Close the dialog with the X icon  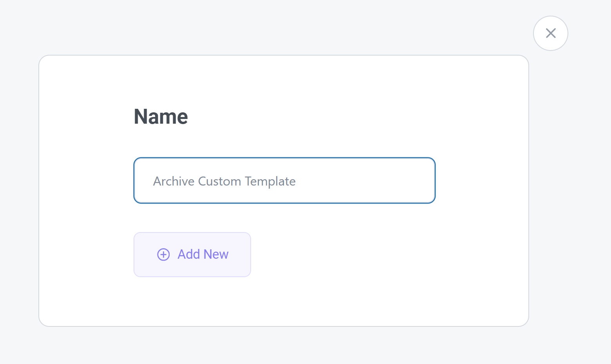point(550,33)
